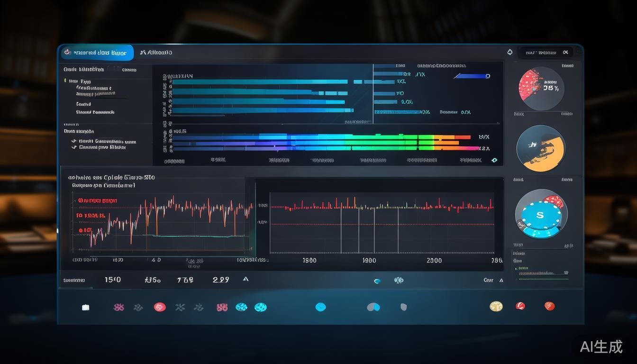
Task: Select the yellow-marked radio item in left sidebar
Action: [x=65, y=81]
